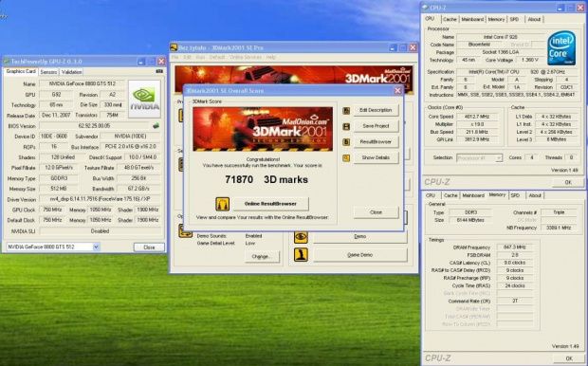Image resolution: width=588 pixels, height=366 pixels.
Task: Click the Edit Description button
Action: tap(376, 110)
